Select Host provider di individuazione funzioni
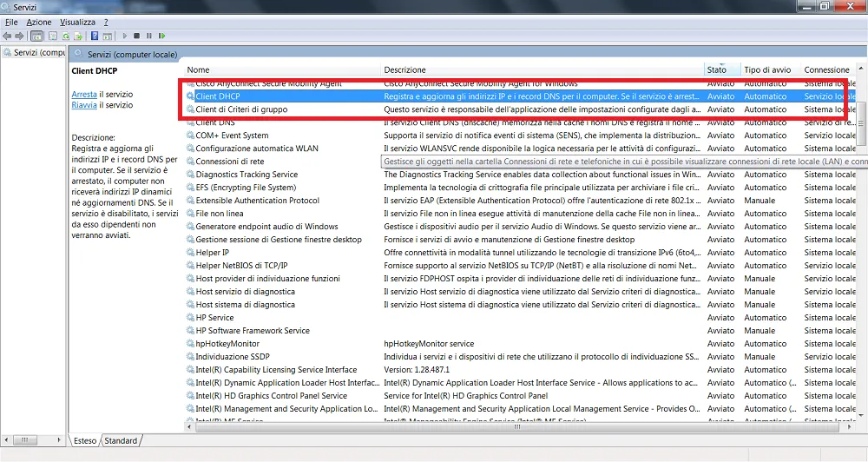The height and width of the screenshot is (462, 868). [520, 279]
